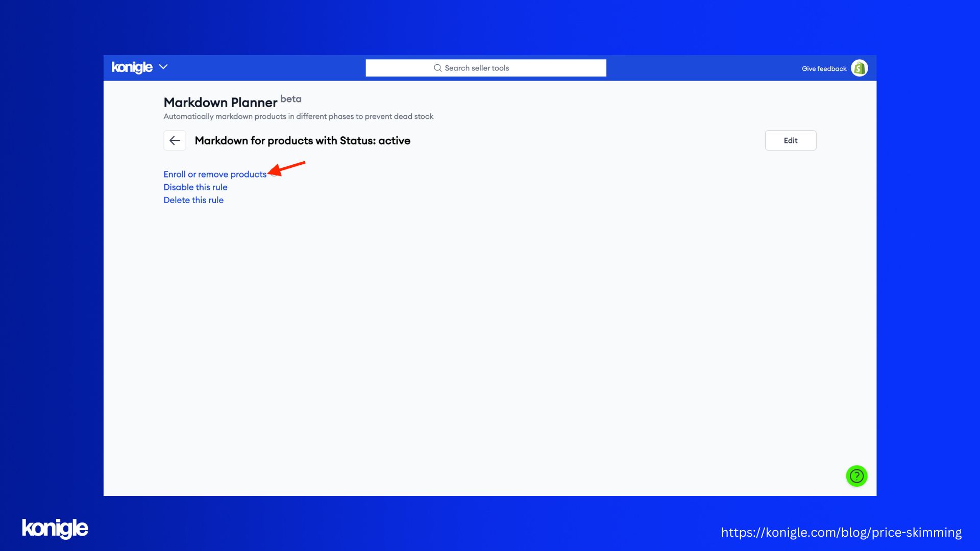Click the 'Markdown for products with Status: active' title
Screen dimensions: 980x551
coord(303,141)
